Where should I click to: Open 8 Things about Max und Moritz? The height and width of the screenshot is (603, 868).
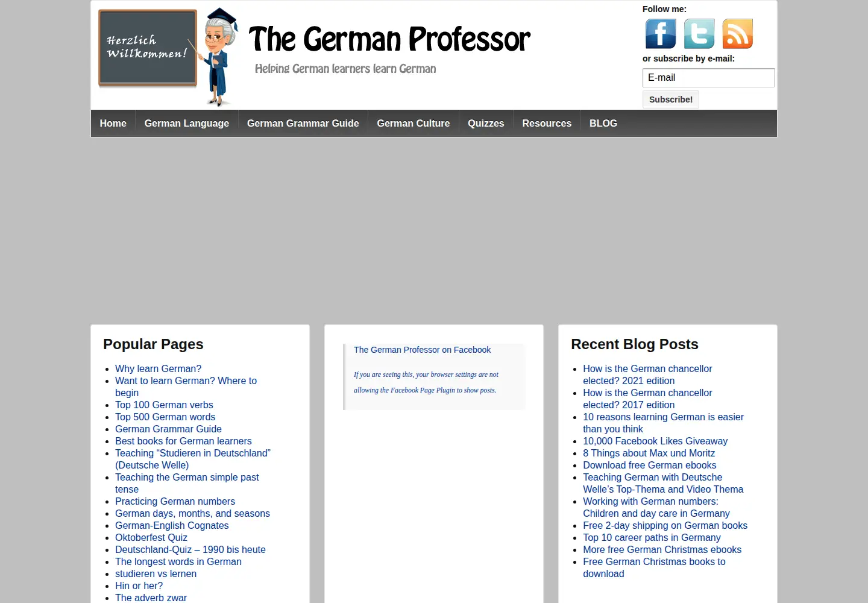(x=649, y=453)
